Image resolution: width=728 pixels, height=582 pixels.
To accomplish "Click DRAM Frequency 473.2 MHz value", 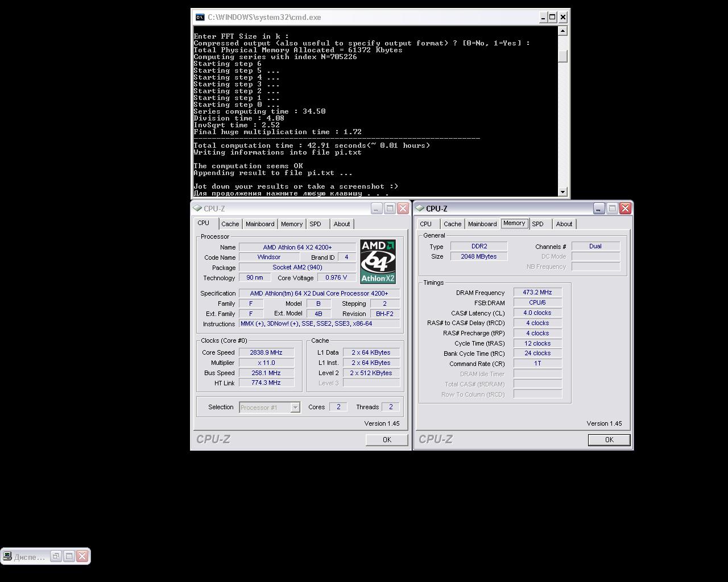I will click(537, 292).
